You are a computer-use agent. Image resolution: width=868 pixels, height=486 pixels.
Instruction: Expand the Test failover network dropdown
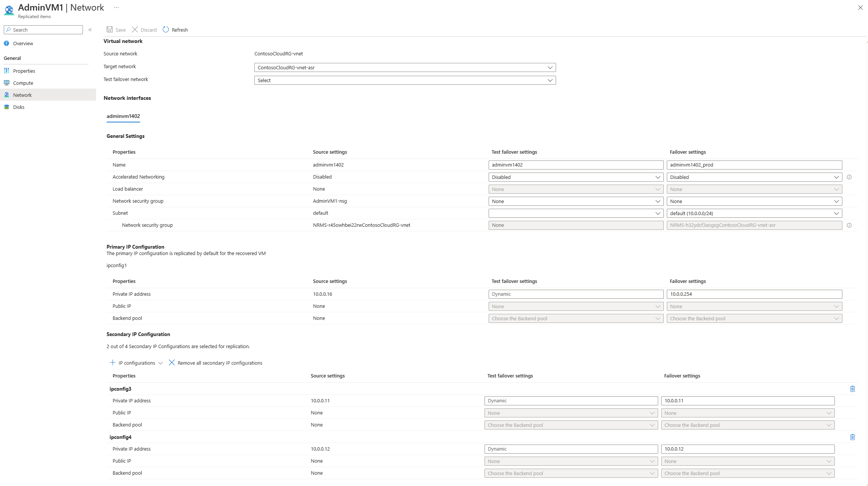(549, 80)
